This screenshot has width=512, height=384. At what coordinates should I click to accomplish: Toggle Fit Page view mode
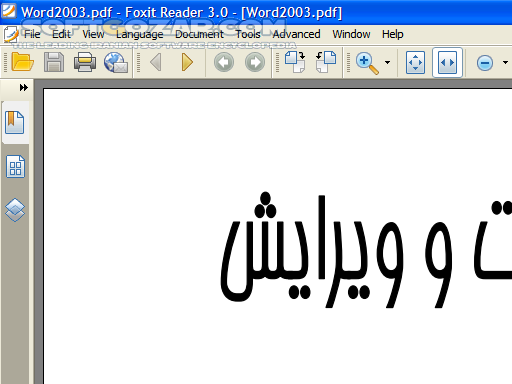point(415,62)
